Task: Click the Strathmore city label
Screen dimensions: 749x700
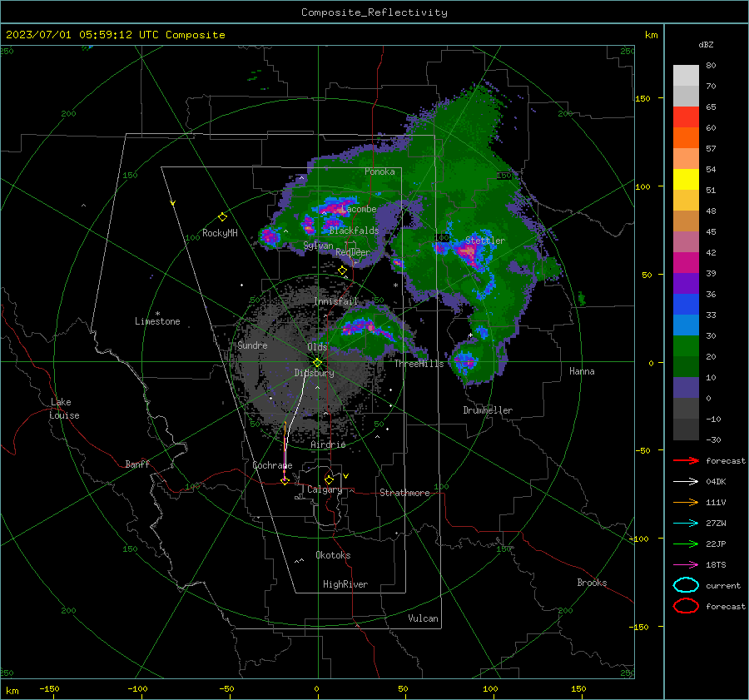Action: click(404, 493)
